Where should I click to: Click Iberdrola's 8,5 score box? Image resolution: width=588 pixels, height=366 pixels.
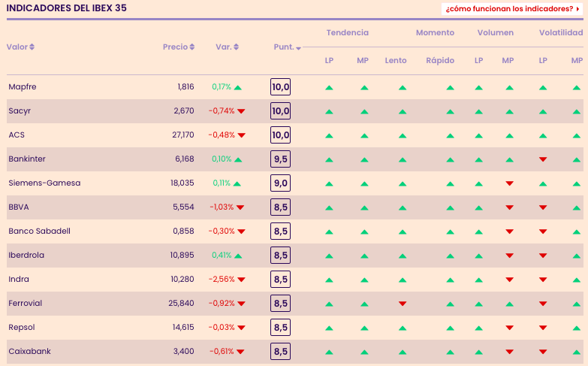(x=280, y=256)
